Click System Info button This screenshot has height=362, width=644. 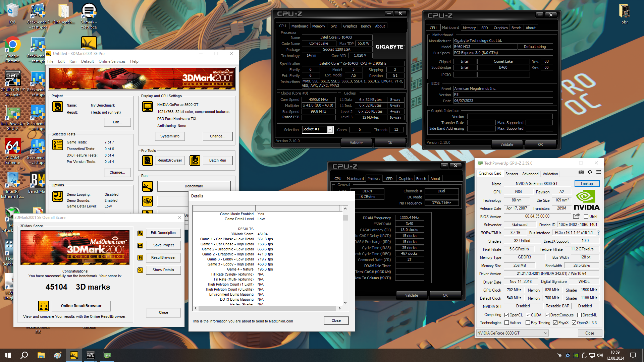170,136
